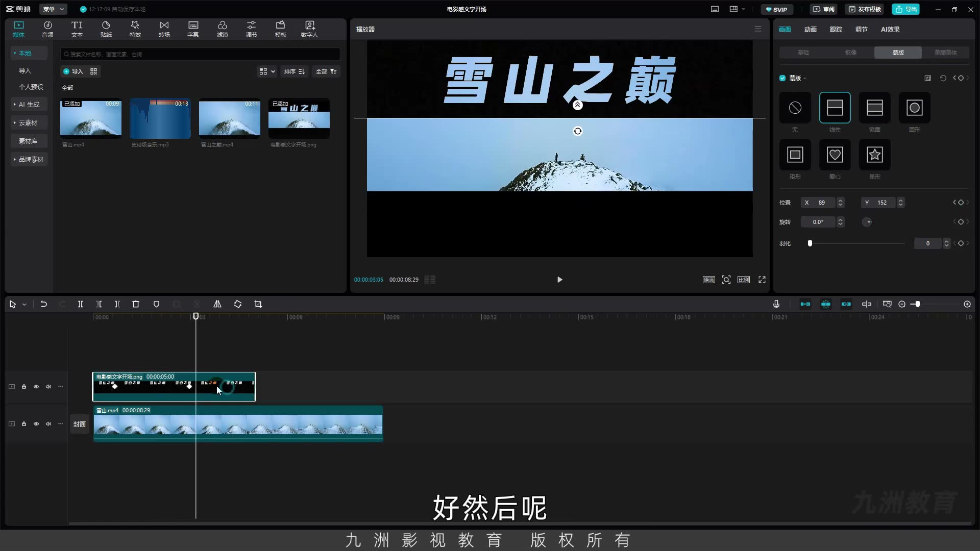Toggle the position keyframe diamond
Screen dimensions: 980x551
click(x=961, y=203)
